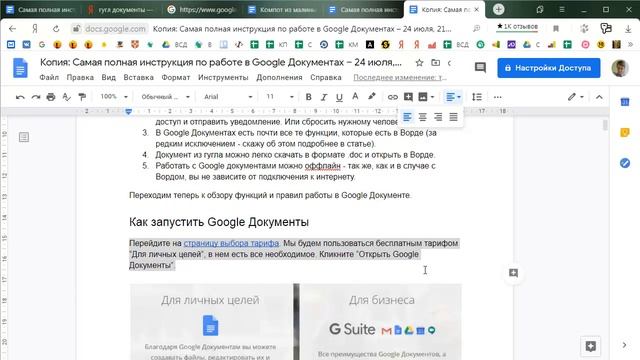
Task: Add a comment from the toolbar
Action: coord(408,97)
